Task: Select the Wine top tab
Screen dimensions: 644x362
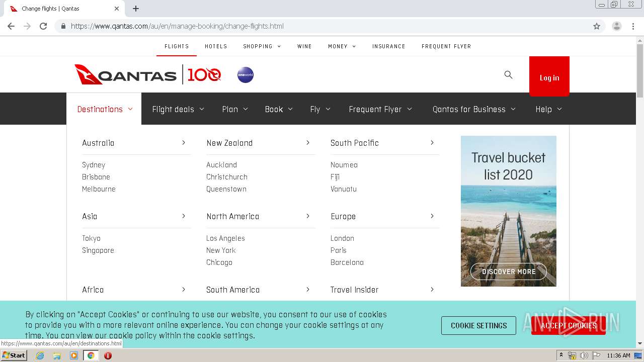Action: tap(304, 46)
